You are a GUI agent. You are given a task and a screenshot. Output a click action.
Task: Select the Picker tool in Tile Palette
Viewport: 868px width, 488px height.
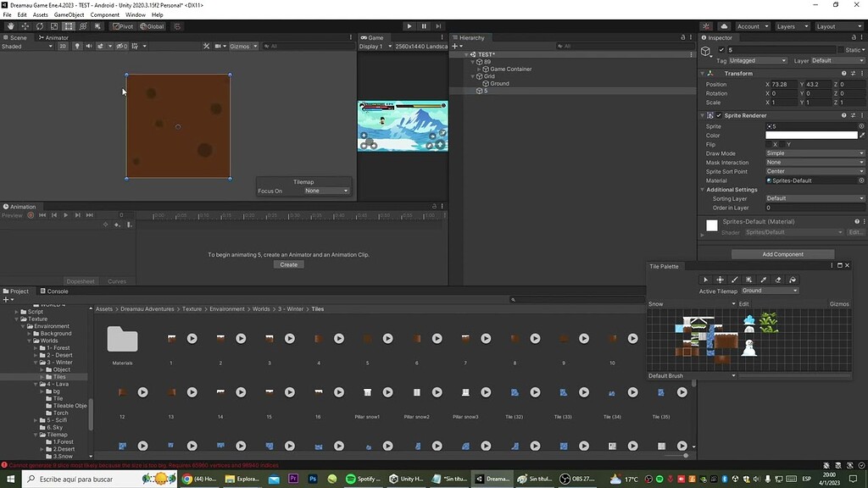pyautogui.click(x=763, y=280)
